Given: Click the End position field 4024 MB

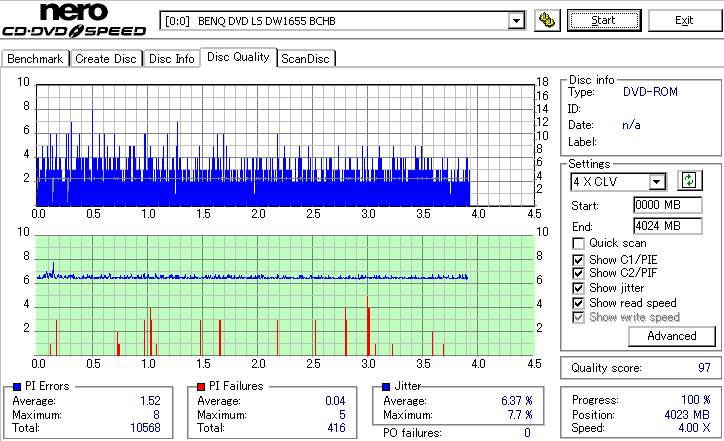Looking at the screenshot, I should [668, 226].
